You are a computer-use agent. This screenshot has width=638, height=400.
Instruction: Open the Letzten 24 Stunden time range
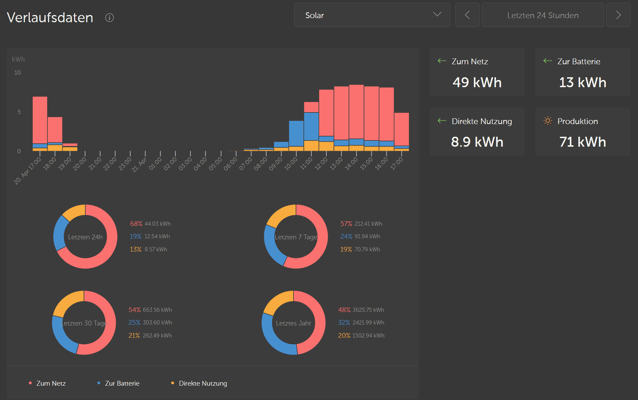pyautogui.click(x=542, y=15)
